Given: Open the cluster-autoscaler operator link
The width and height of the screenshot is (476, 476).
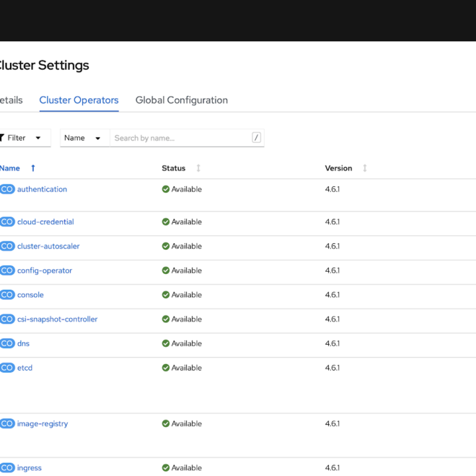Looking at the screenshot, I should [x=48, y=246].
